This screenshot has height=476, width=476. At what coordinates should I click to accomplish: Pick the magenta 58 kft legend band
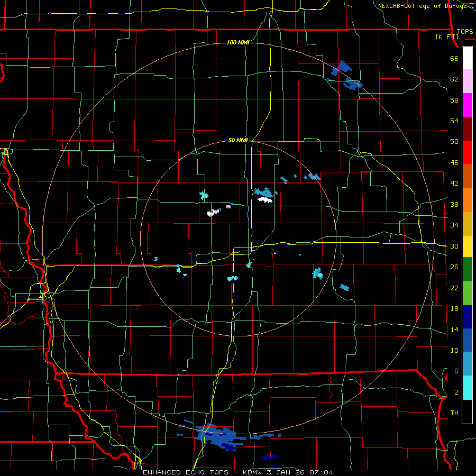tap(467, 105)
